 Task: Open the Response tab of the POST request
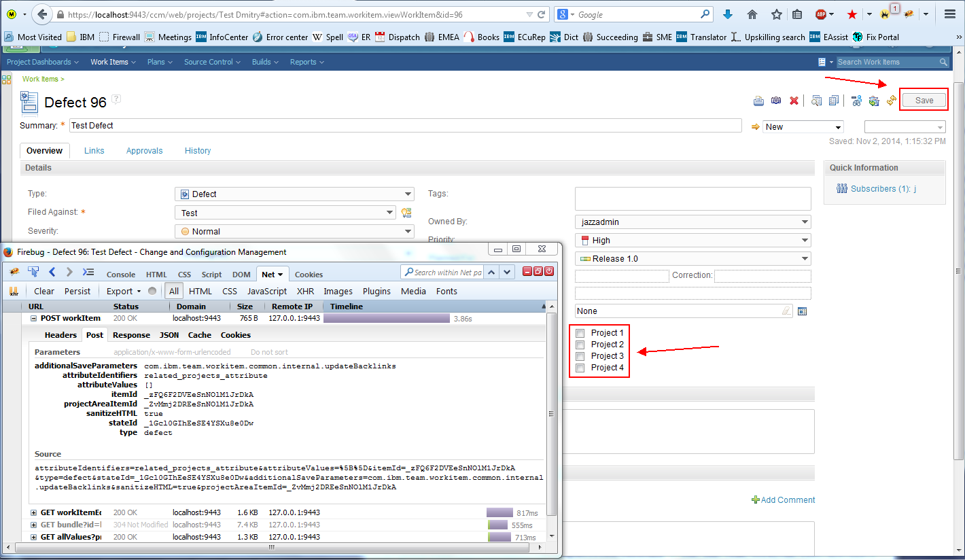coord(131,335)
